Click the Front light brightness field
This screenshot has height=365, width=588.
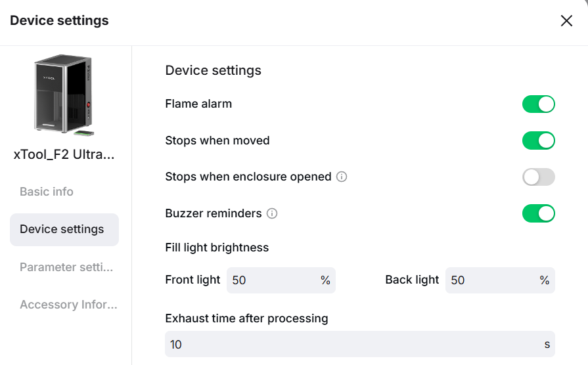point(273,280)
